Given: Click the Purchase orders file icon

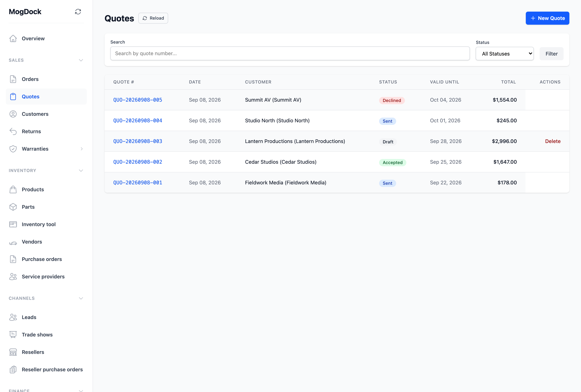Looking at the screenshot, I should click(13, 259).
